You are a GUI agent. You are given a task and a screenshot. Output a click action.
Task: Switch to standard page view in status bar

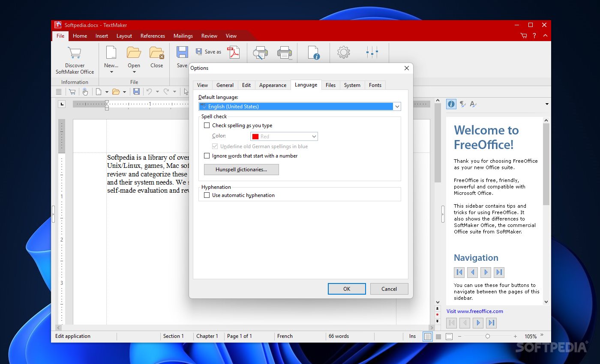point(428,337)
